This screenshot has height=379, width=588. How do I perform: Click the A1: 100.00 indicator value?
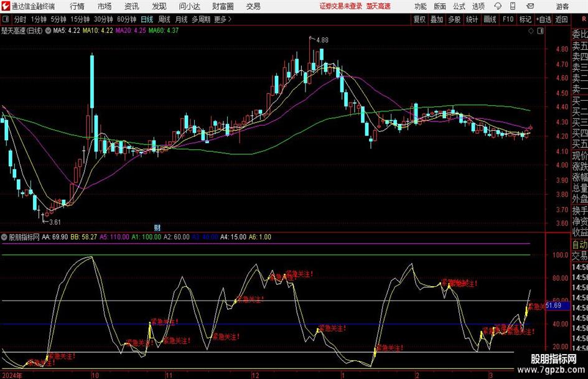(x=146, y=236)
